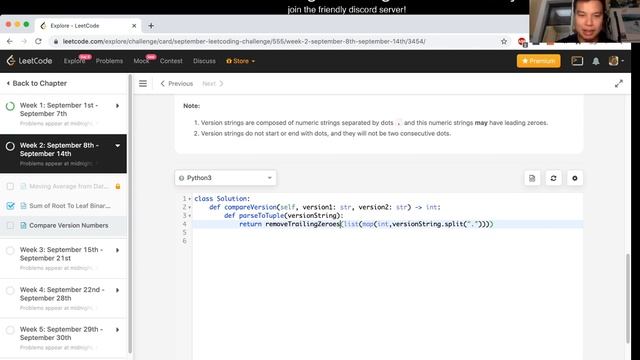This screenshot has width=640, height=360.
Task: Open the user avatar menu
Action: pos(616,61)
